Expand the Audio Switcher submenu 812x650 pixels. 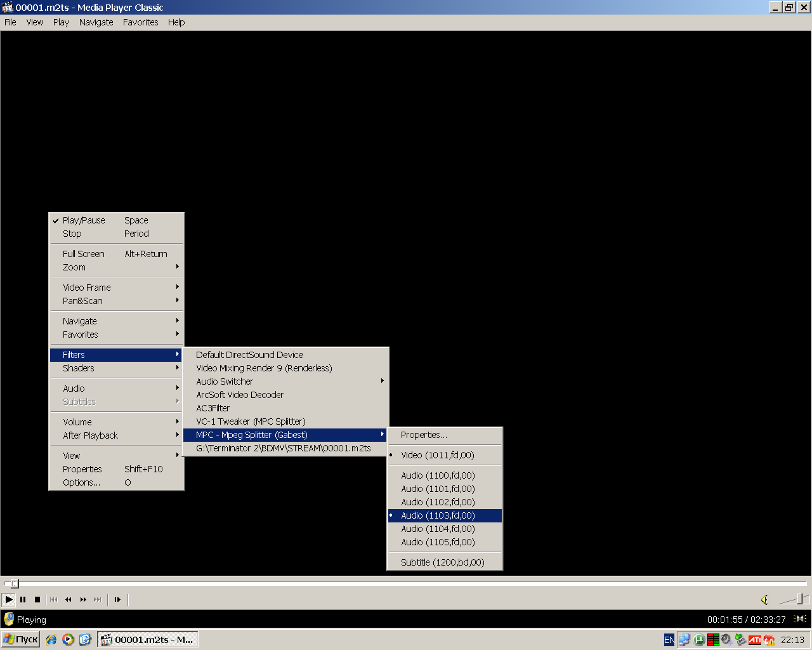point(225,381)
